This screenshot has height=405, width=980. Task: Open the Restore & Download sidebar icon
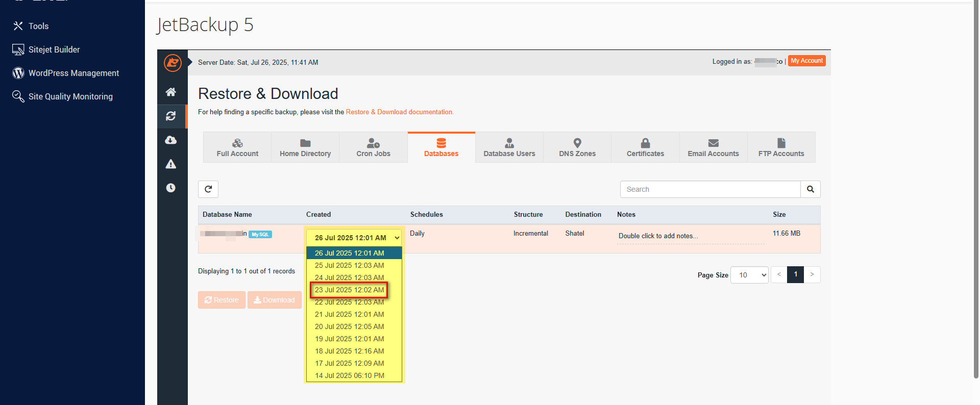pyautogui.click(x=171, y=116)
